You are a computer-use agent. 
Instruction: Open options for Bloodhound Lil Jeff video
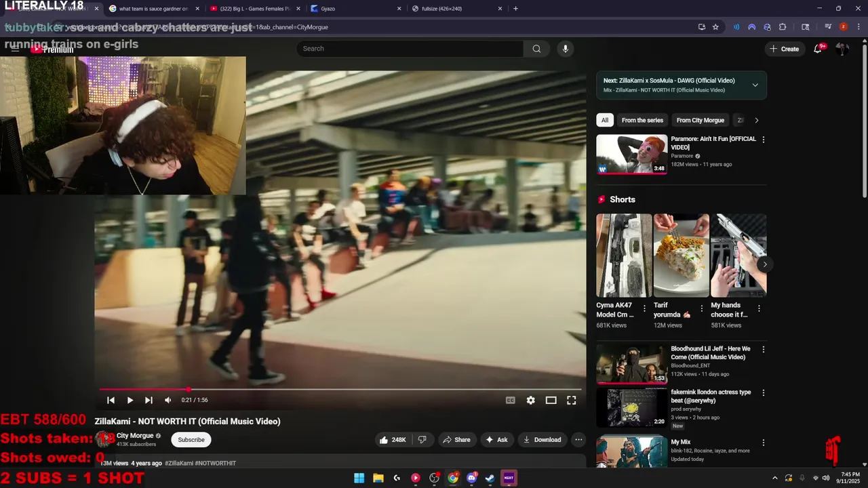[763, 350]
